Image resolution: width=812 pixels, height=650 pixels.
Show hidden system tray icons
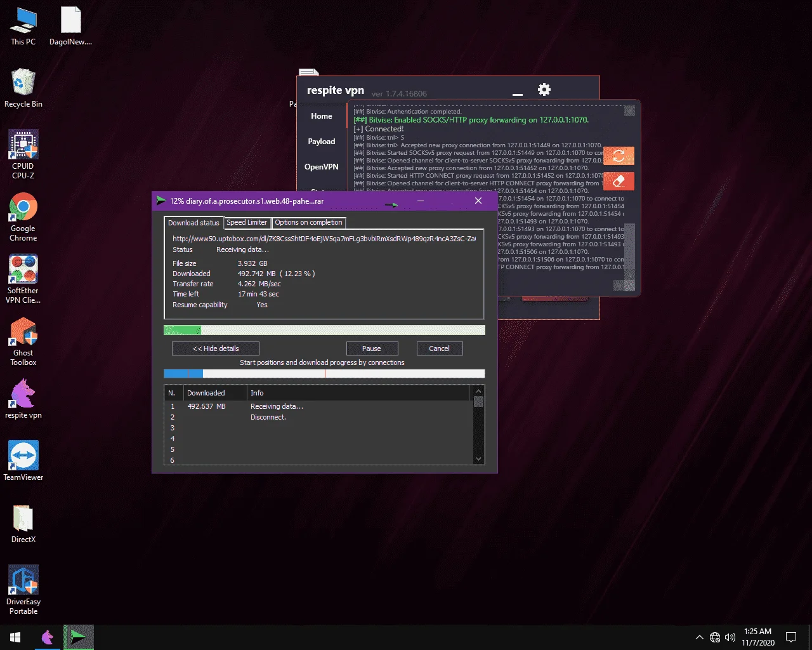(x=699, y=637)
